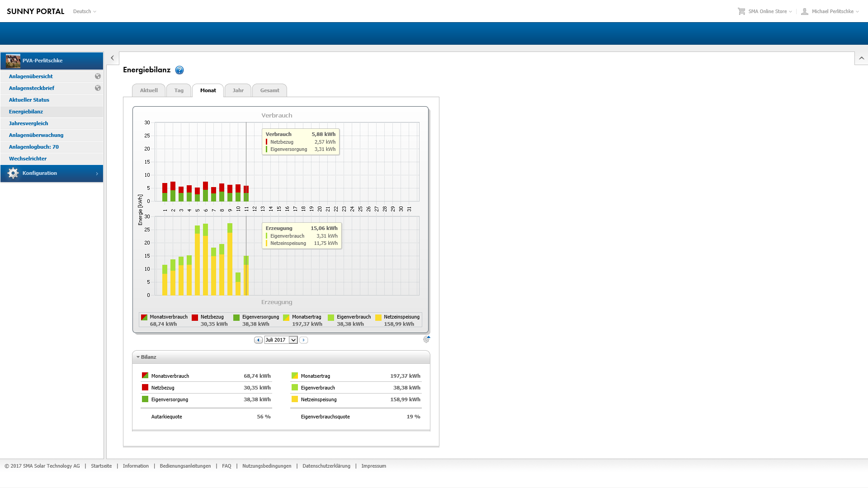Switch to the Jahr tab
Image resolution: width=868 pixels, height=488 pixels.
(x=238, y=90)
